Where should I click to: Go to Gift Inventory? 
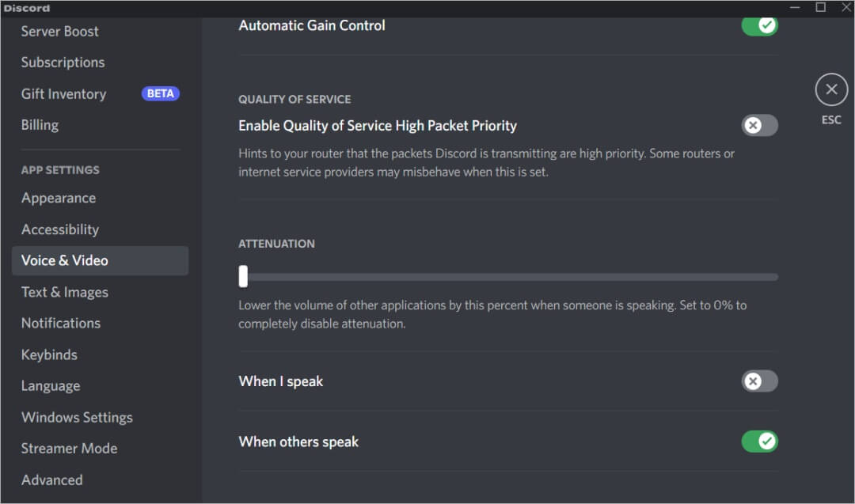pos(64,93)
